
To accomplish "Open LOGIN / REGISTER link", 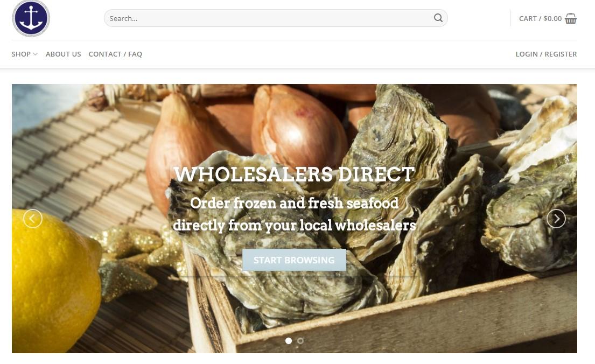I will 546,54.
